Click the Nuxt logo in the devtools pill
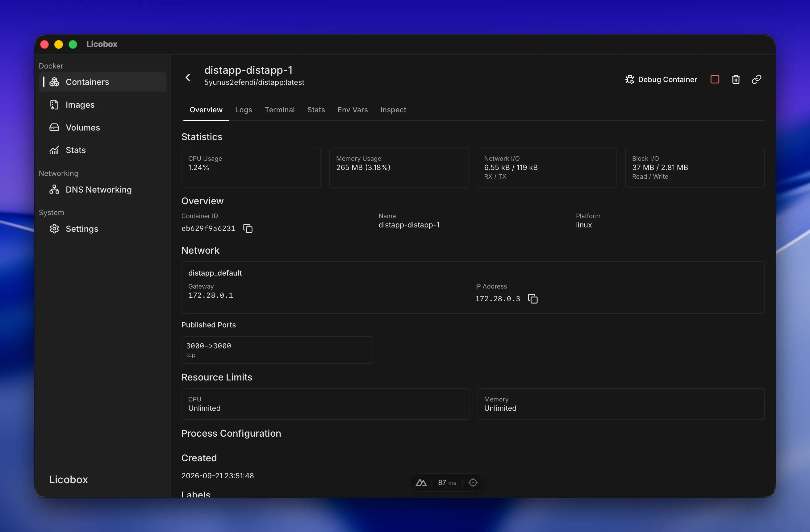 click(x=421, y=483)
